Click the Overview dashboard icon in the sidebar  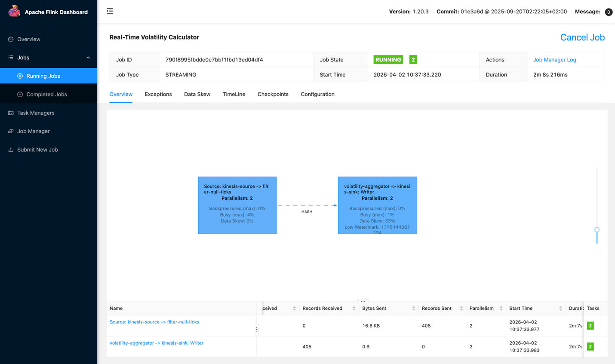coord(11,39)
